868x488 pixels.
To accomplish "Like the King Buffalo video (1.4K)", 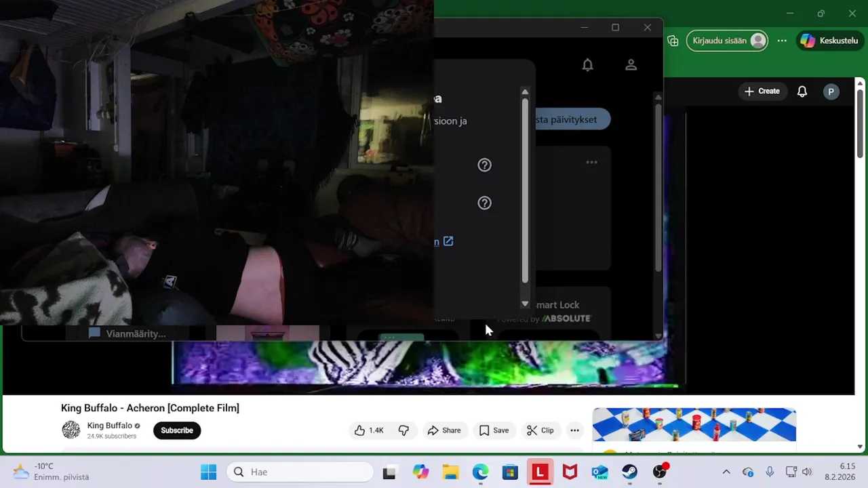I will [x=369, y=430].
